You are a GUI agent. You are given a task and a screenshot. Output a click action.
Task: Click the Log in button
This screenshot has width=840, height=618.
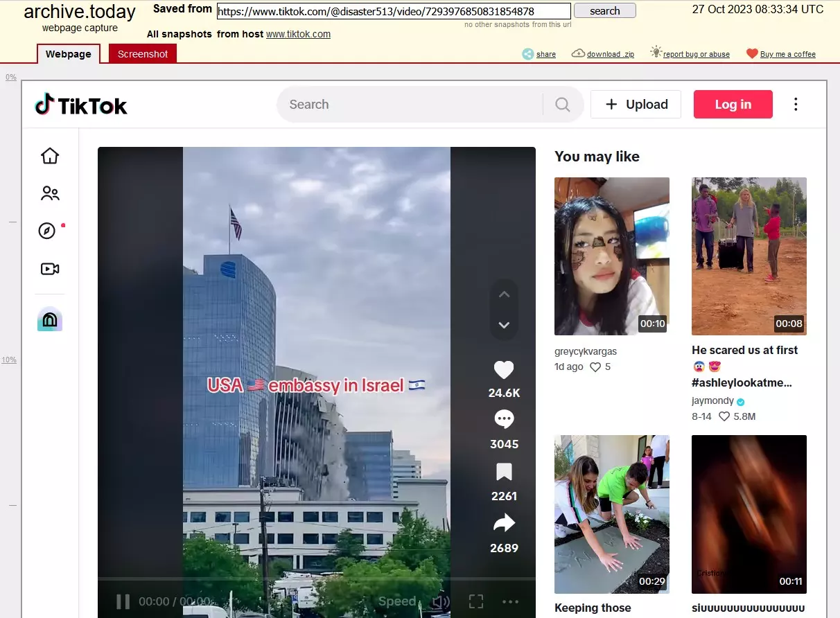pyautogui.click(x=733, y=105)
